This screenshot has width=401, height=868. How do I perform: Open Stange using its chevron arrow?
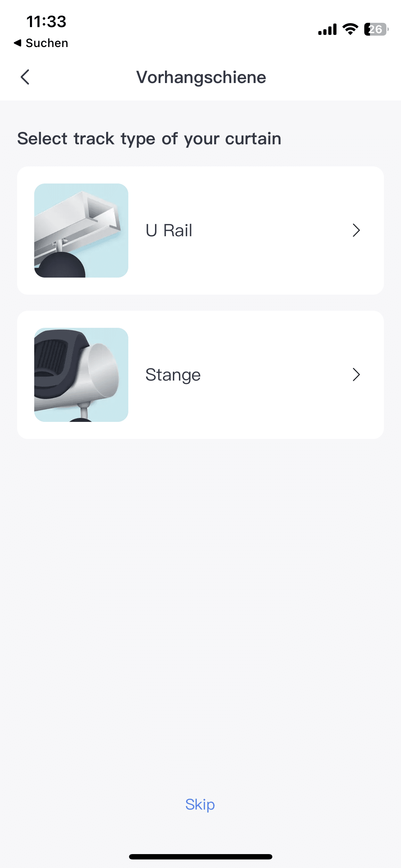pos(356,375)
